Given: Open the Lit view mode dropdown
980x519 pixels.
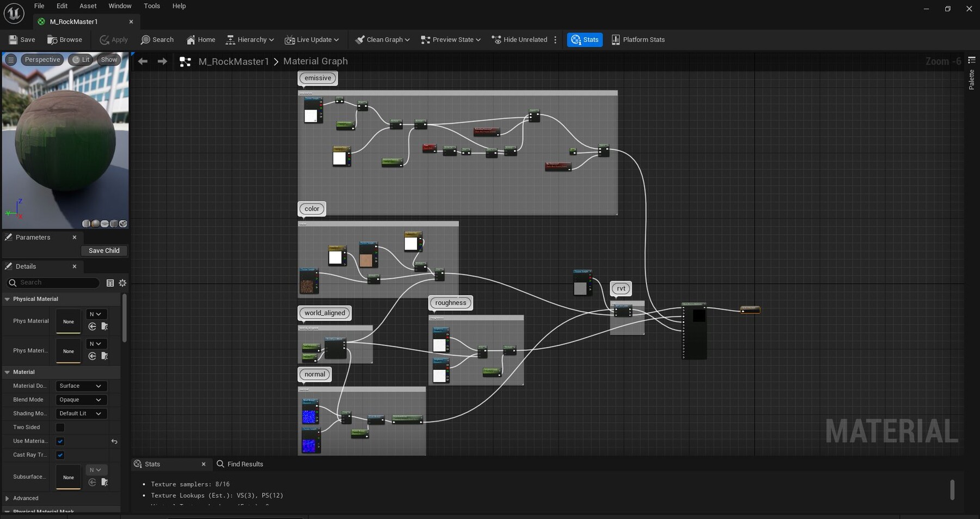Looking at the screenshot, I should (81, 60).
